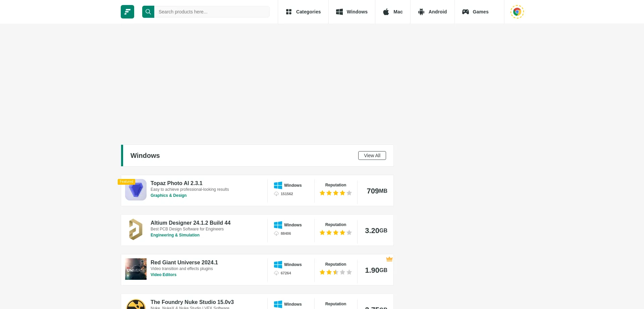644x309 pixels.
Task: Open the Mac menu item
Action: pyautogui.click(x=393, y=12)
